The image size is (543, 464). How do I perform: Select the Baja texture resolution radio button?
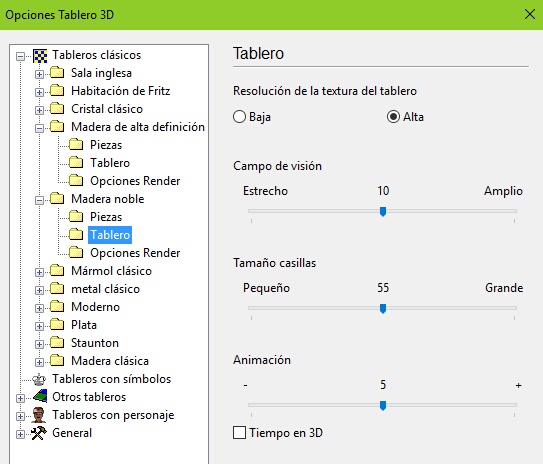[239, 117]
